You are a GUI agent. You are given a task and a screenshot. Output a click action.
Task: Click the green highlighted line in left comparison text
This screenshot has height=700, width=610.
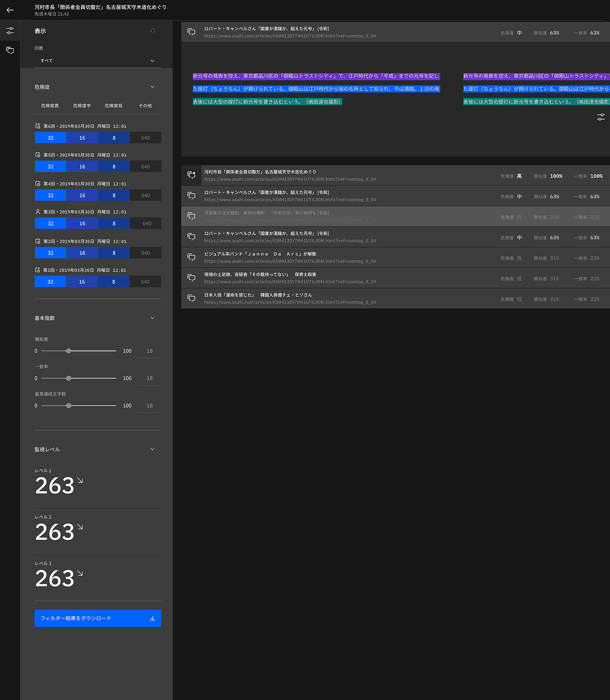[267, 102]
